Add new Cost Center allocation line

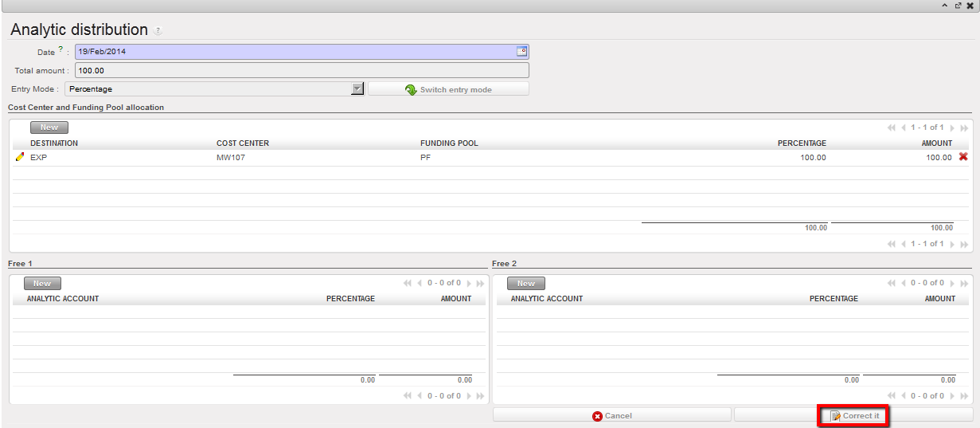pyautogui.click(x=49, y=128)
